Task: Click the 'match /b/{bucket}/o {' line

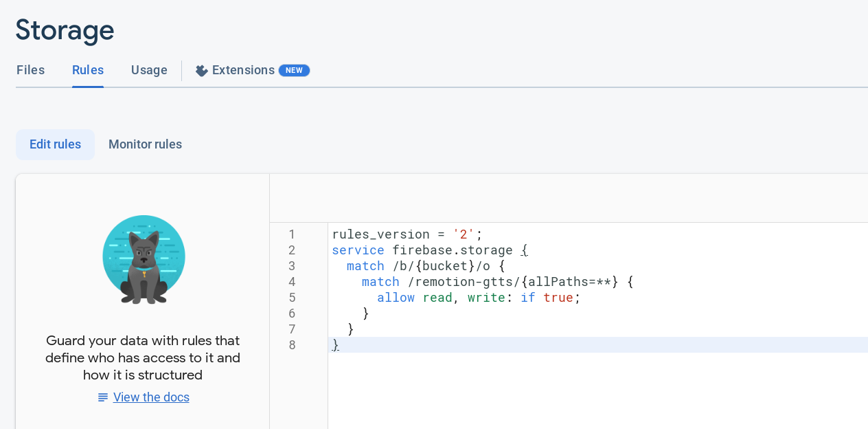Action: [x=426, y=266]
